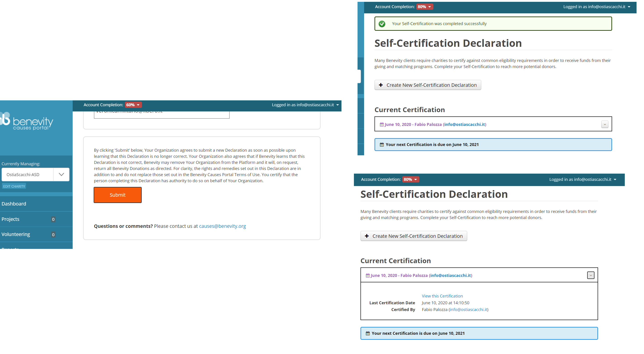Click the calendar icon beside June 10, 2020 in top-right window
Image resolution: width=644 pixels, height=354 pixels.
click(382, 124)
